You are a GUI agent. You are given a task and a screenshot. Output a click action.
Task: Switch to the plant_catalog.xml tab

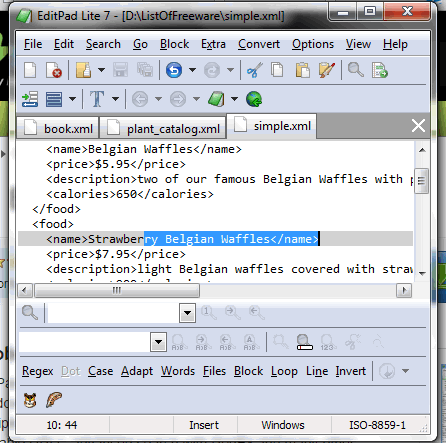[163, 128]
